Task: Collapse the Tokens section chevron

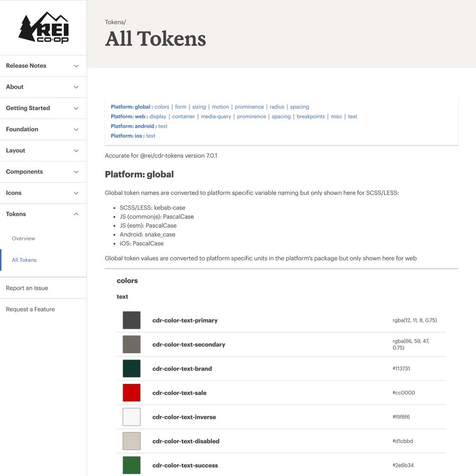Action: point(76,214)
